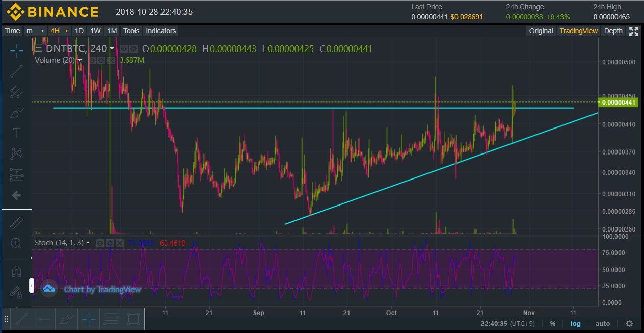Click the Indicators button
The image size is (644, 333).
(x=160, y=31)
